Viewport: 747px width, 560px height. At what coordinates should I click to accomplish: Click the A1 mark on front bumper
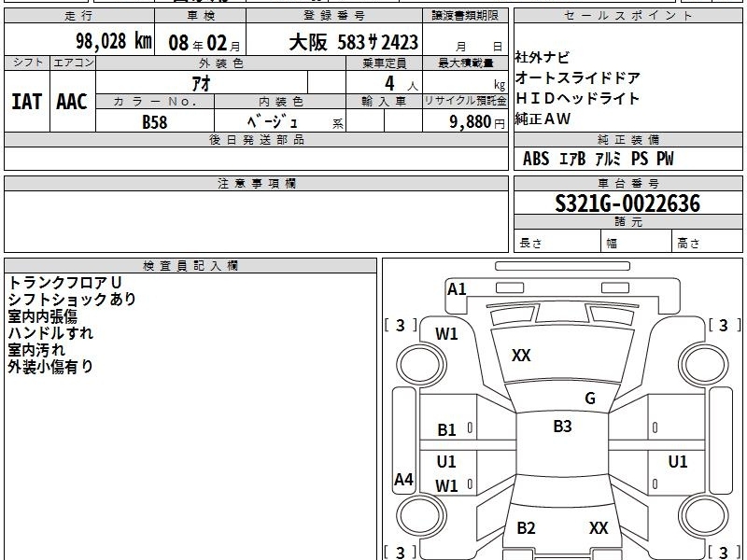(x=457, y=289)
